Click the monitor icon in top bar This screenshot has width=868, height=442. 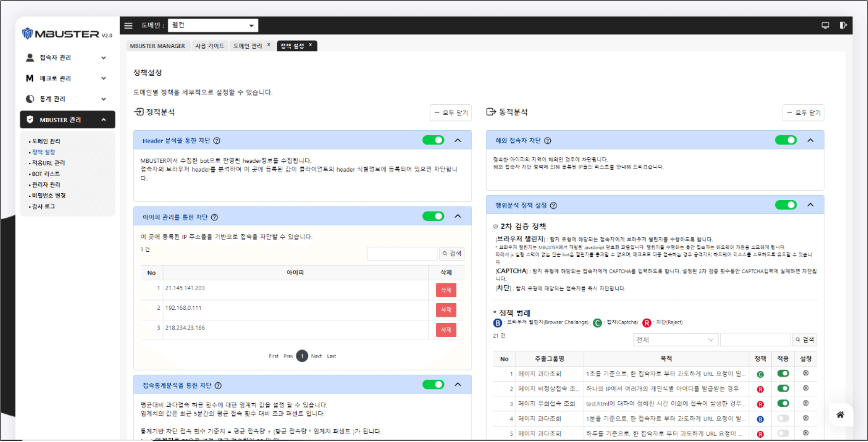pyautogui.click(x=825, y=25)
